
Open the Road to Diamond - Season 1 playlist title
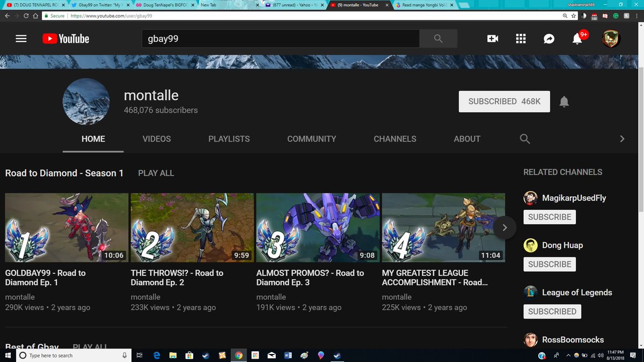click(x=64, y=173)
